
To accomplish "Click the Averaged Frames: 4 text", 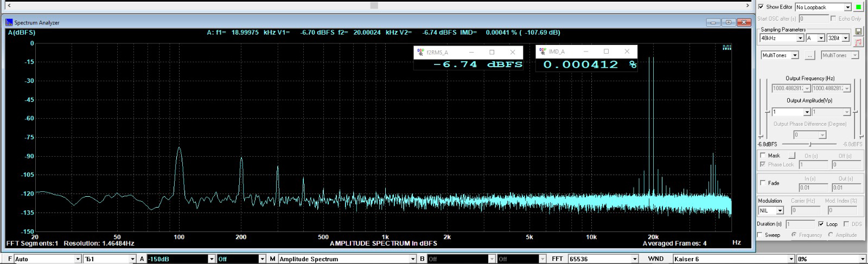I will pyautogui.click(x=675, y=243).
